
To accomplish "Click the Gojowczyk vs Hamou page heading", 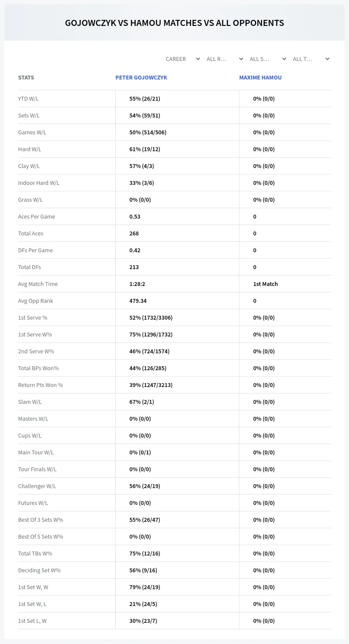I will [x=174, y=23].
